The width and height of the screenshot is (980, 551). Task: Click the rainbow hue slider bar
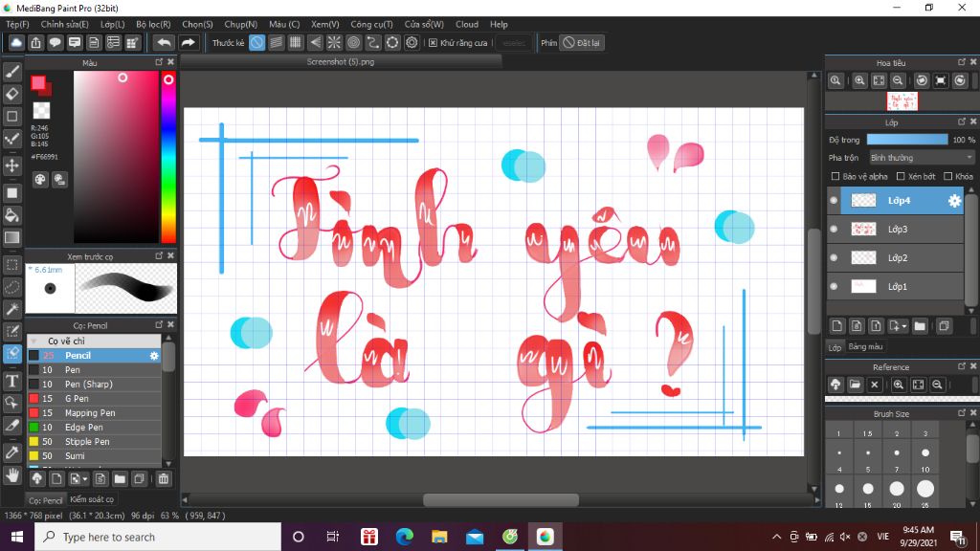[x=168, y=156]
